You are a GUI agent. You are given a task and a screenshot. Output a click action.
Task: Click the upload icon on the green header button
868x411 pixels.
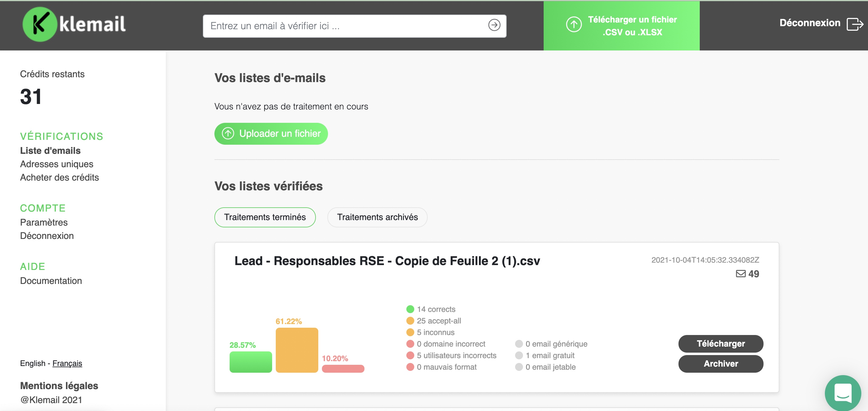(573, 25)
